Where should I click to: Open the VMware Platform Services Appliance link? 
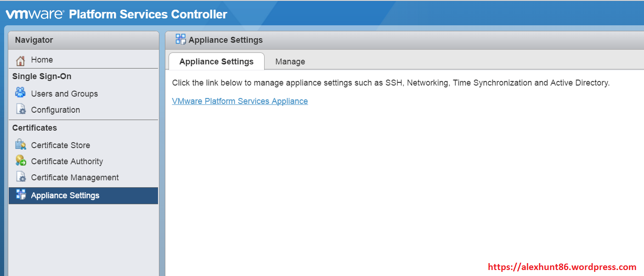240,101
